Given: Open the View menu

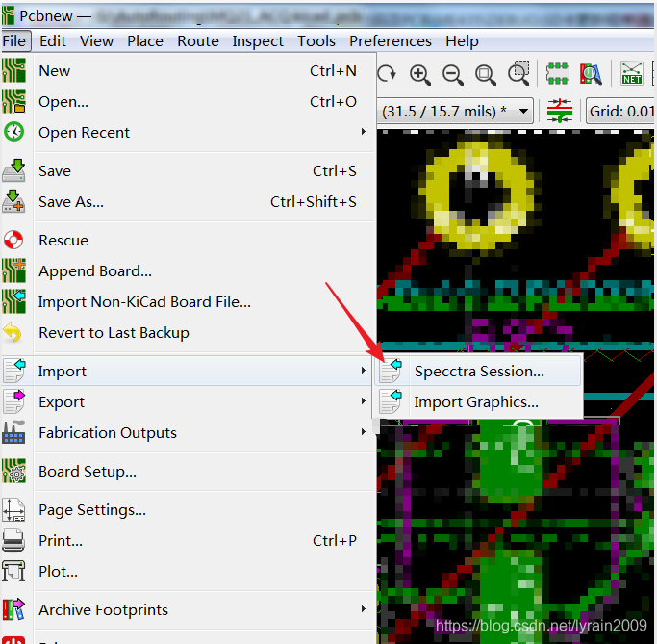Looking at the screenshot, I should tap(97, 41).
